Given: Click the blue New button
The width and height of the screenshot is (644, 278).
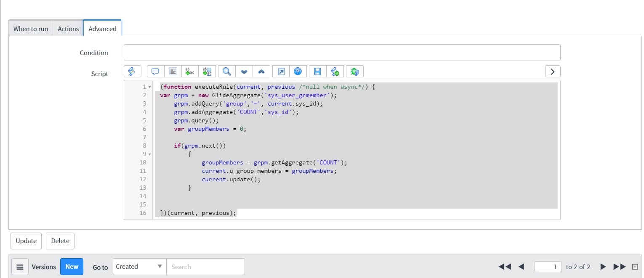Looking at the screenshot, I should coord(72,267).
